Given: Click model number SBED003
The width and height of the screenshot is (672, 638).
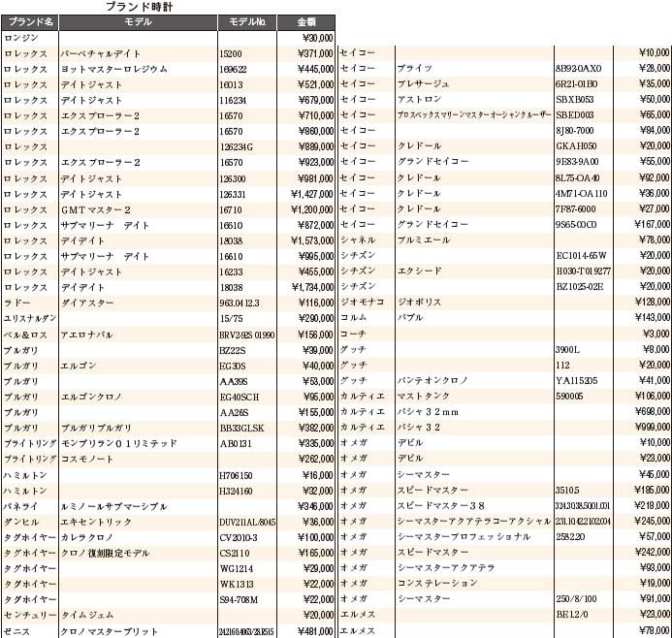Looking at the screenshot, I should (575, 114).
